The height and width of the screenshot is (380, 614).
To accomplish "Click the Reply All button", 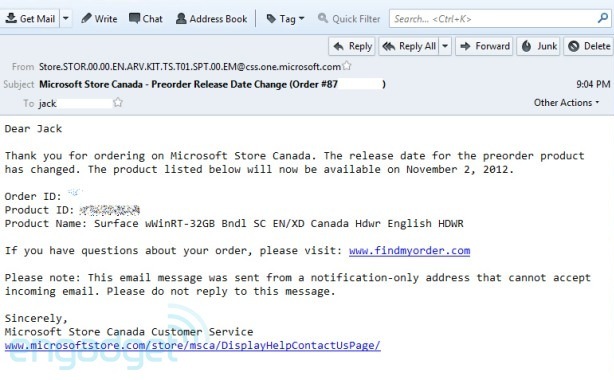I will pyautogui.click(x=409, y=46).
